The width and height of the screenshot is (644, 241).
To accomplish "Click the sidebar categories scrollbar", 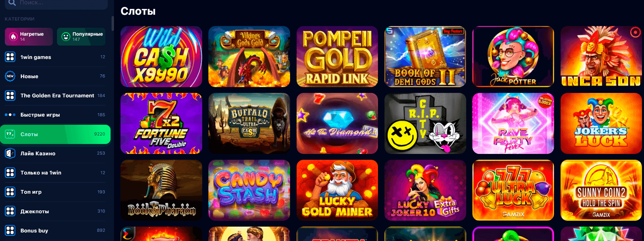I will pos(113,23).
